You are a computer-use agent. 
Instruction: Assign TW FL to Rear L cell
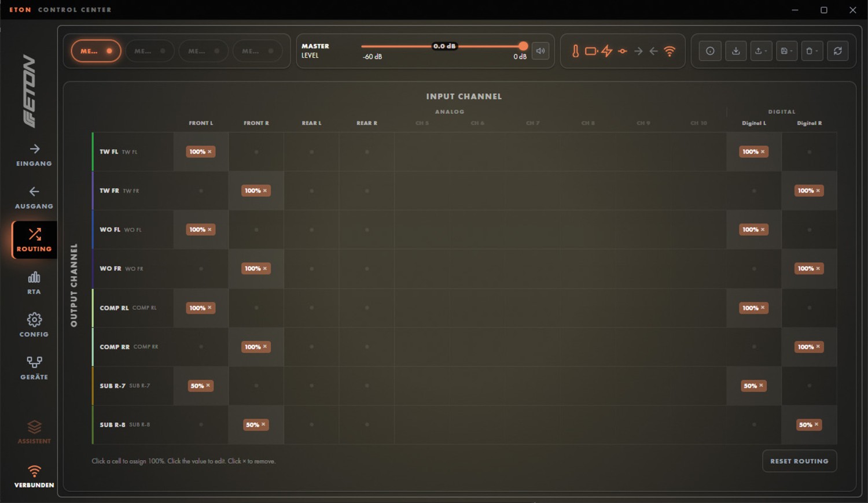(x=311, y=151)
